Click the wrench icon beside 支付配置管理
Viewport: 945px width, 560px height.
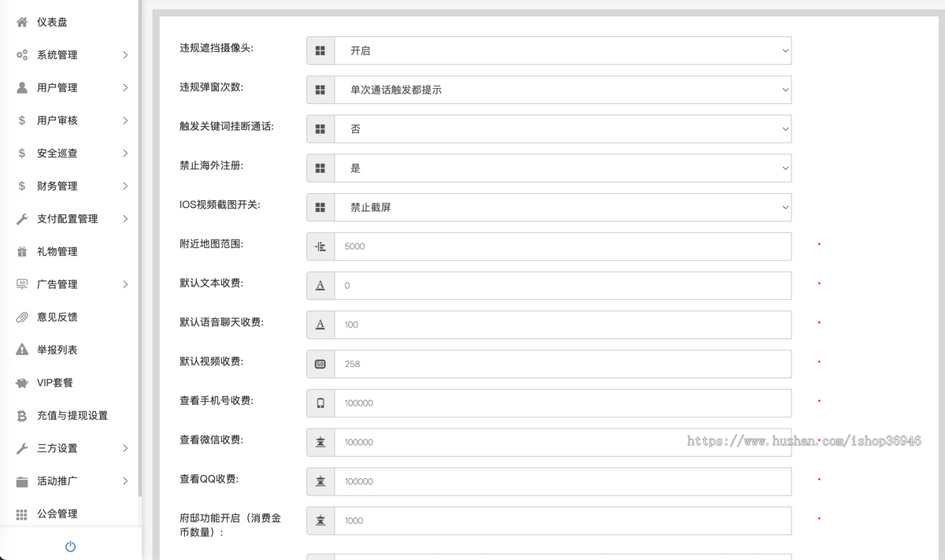point(22,219)
